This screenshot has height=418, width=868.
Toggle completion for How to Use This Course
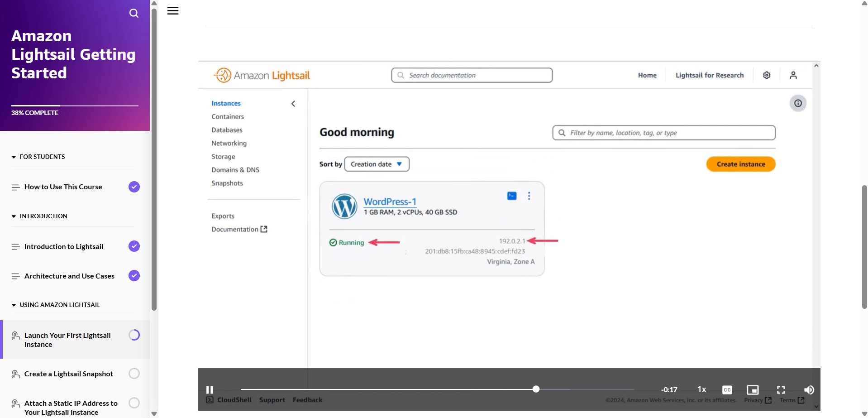134,187
